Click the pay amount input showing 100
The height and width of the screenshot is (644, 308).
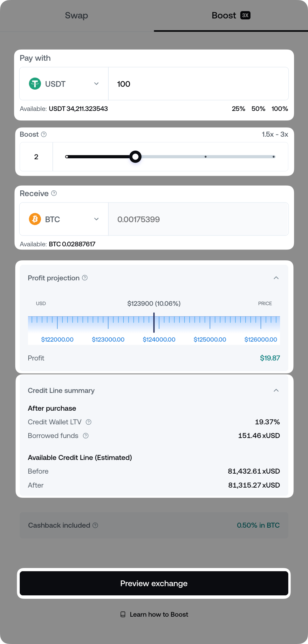(198, 84)
